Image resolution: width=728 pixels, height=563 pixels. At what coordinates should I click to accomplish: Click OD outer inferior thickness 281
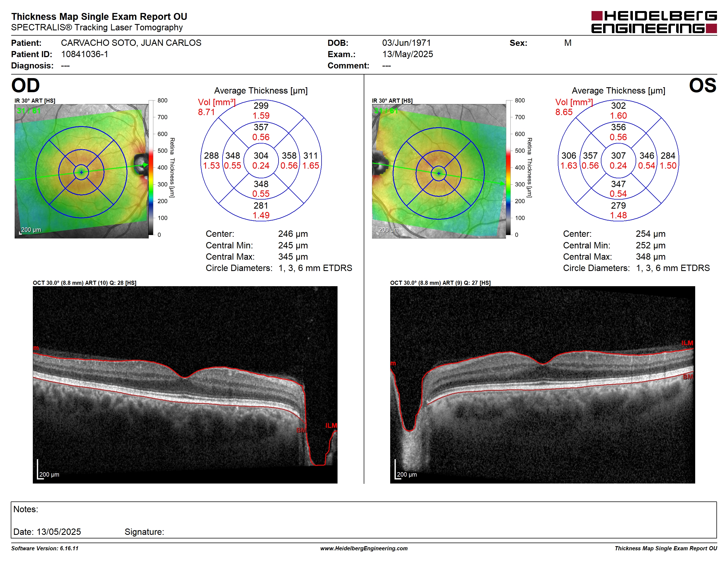261,206
